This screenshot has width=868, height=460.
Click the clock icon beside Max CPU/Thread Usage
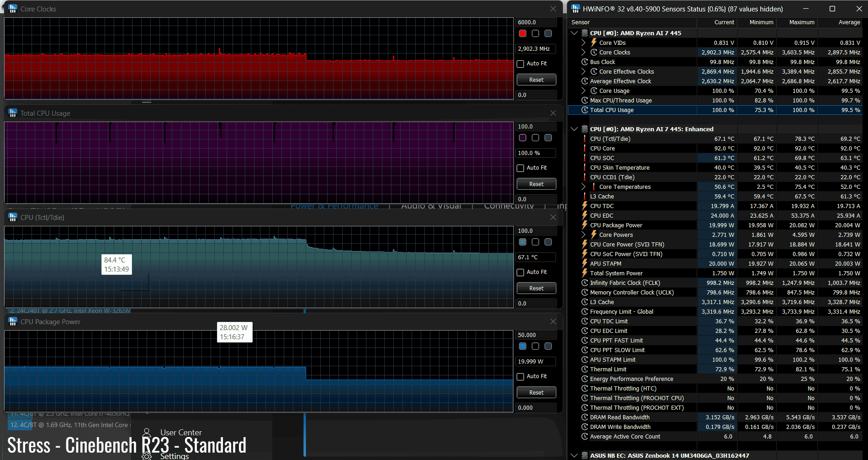pos(584,100)
